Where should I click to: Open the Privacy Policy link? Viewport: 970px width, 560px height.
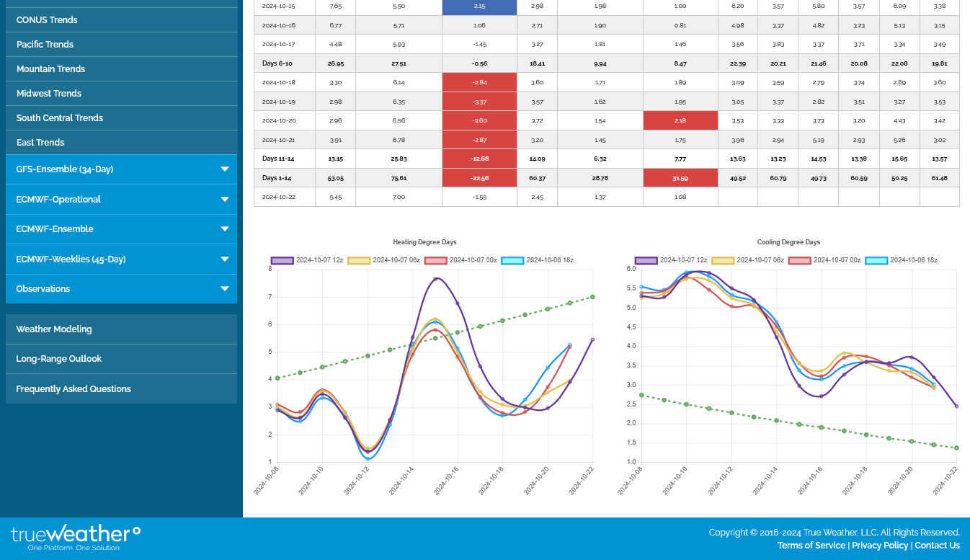click(x=881, y=546)
